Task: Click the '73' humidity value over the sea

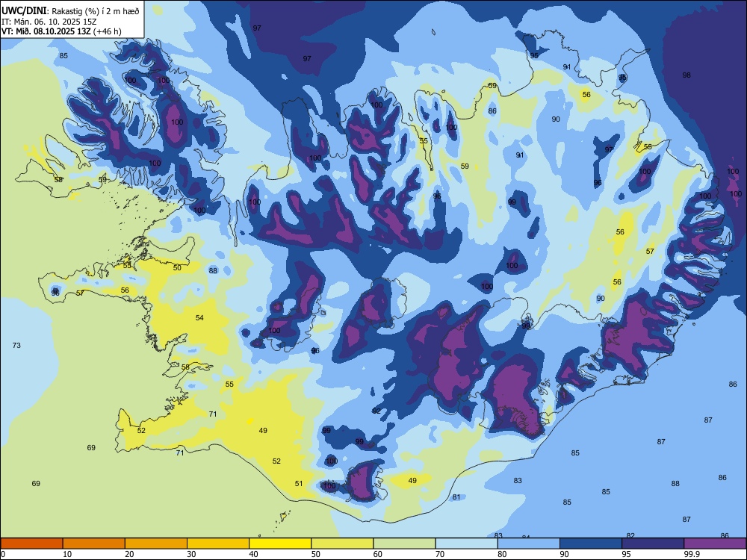Action: [x=16, y=345]
